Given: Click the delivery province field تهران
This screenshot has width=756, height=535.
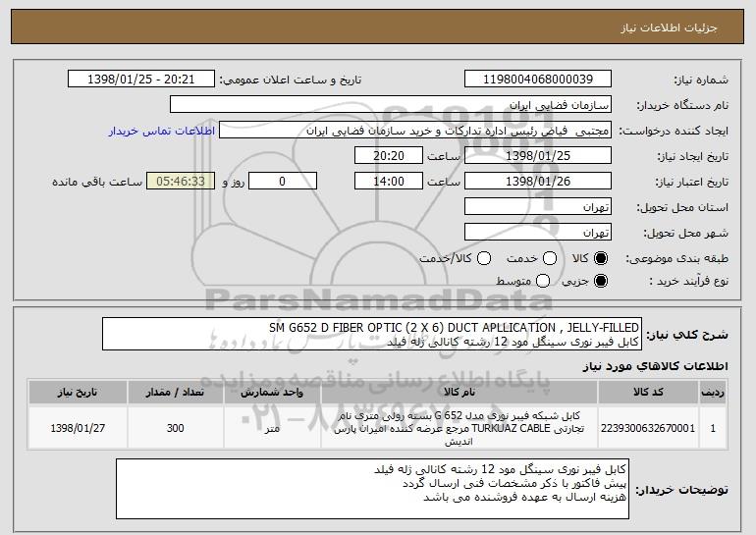Looking at the screenshot, I should [538, 207].
